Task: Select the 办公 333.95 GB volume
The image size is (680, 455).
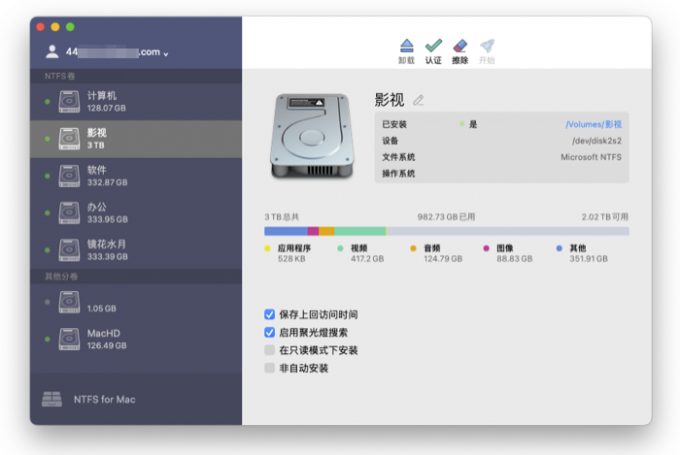Action: click(x=136, y=213)
